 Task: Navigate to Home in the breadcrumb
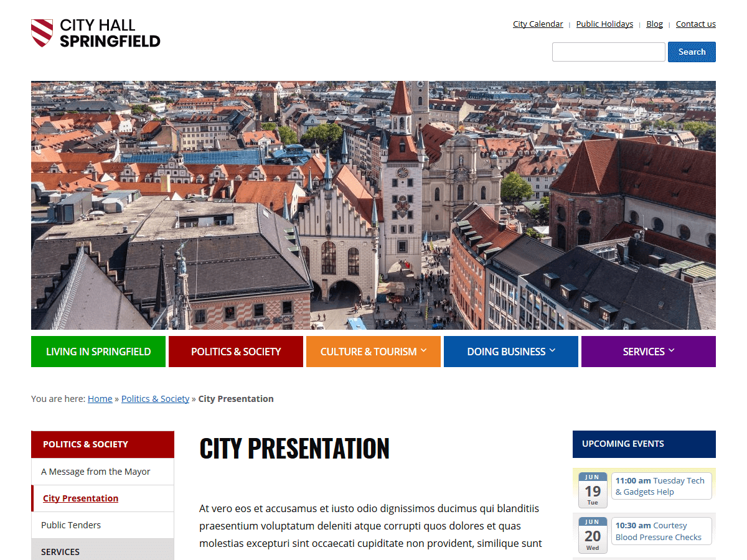[100, 399]
